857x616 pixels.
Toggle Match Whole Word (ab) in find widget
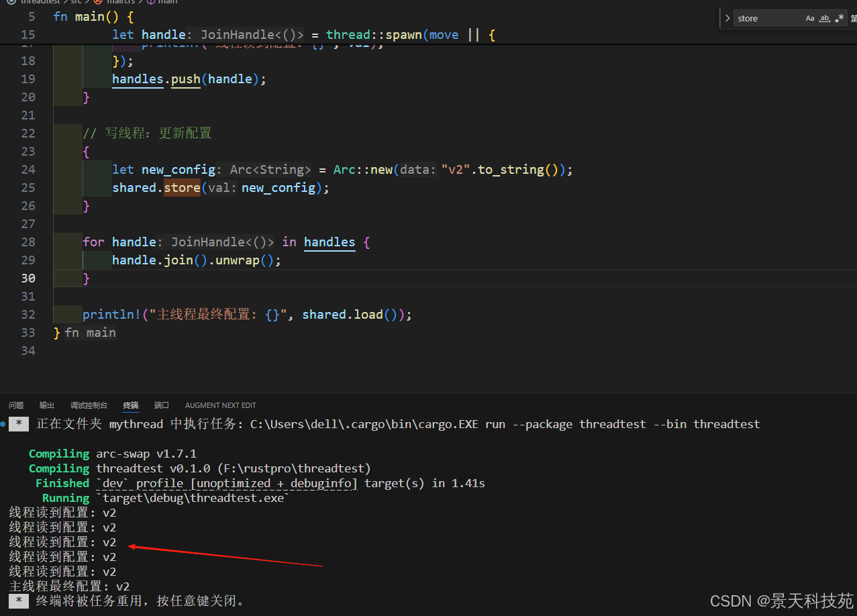pyautogui.click(x=825, y=18)
